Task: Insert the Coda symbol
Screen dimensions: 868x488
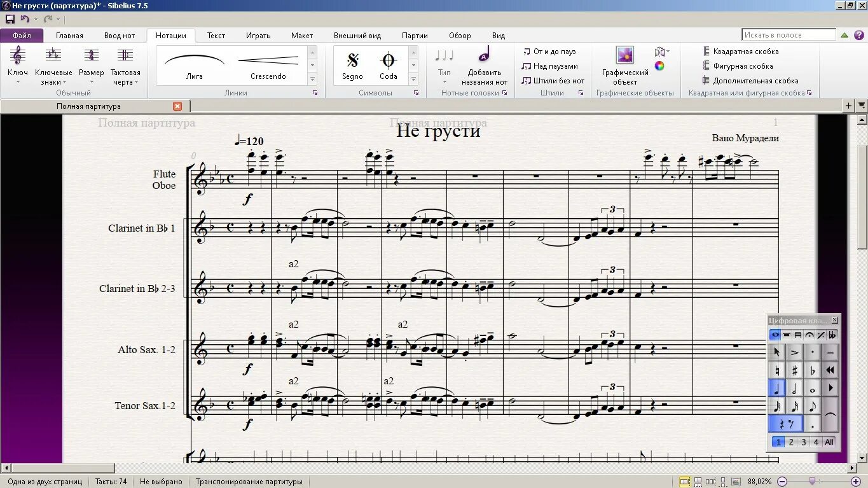Action: (x=388, y=66)
